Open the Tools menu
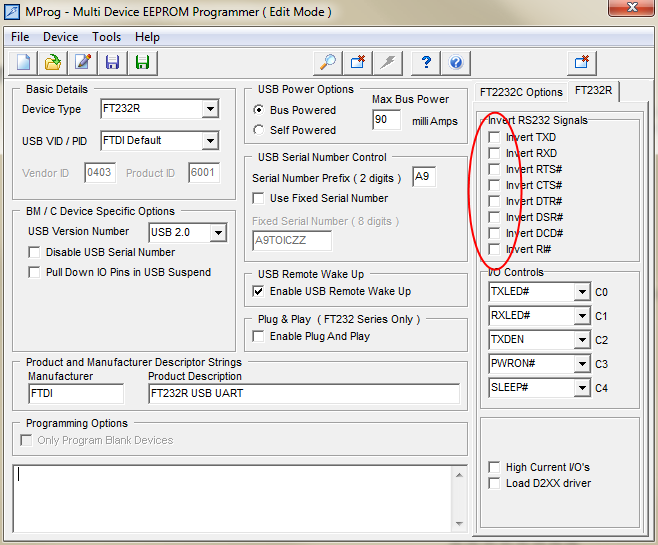The height and width of the screenshot is (545, 658). [107, 37]
